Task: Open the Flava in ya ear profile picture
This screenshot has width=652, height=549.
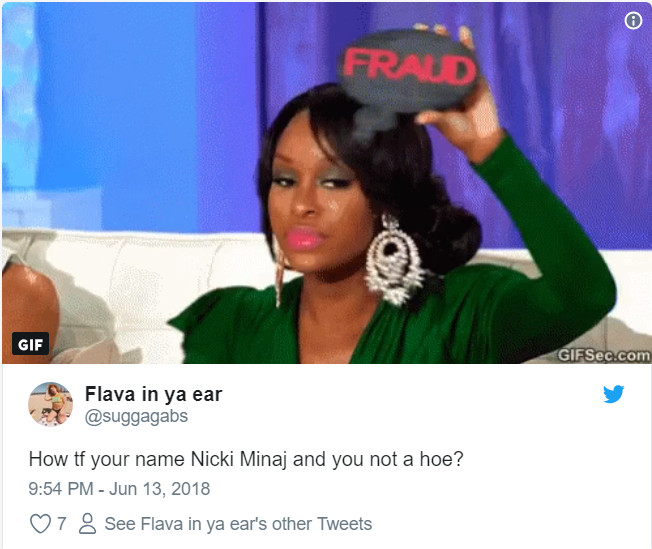Action: pos(50,404)
